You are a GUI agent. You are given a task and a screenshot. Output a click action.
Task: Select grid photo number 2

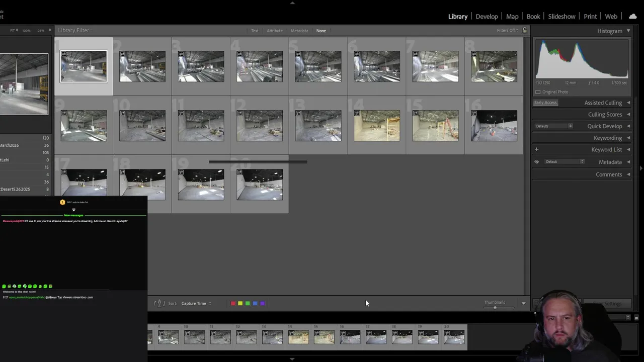[142, 66]
